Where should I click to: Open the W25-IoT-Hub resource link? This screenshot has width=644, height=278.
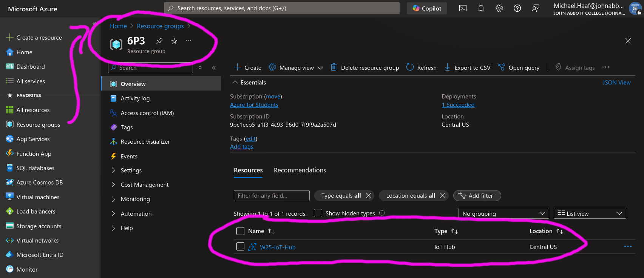[278, 247]
